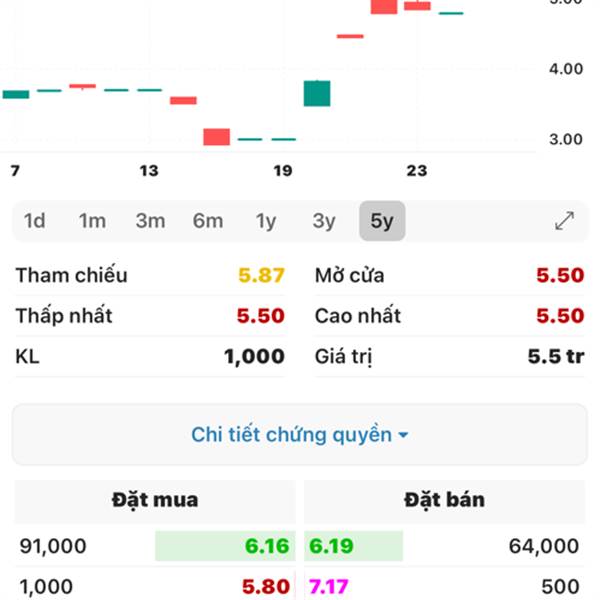Screen dimensions: 600x600
Task: Click the large green candlestick
Action: click(317, 93)
